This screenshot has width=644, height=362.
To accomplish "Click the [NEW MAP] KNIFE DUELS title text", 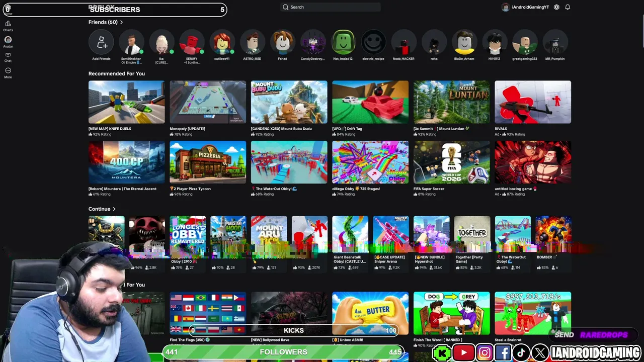I will [110, 129].
